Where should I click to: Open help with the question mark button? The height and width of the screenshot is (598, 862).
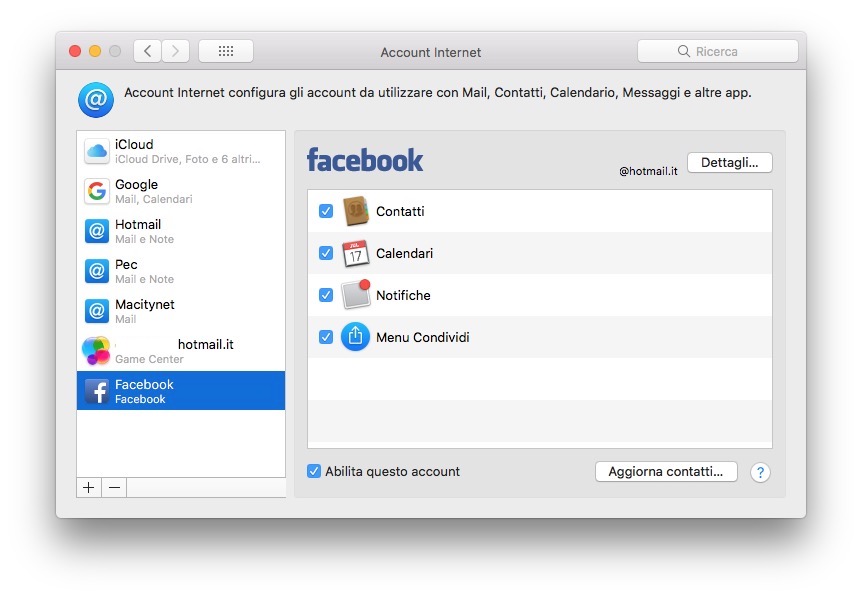760,472
